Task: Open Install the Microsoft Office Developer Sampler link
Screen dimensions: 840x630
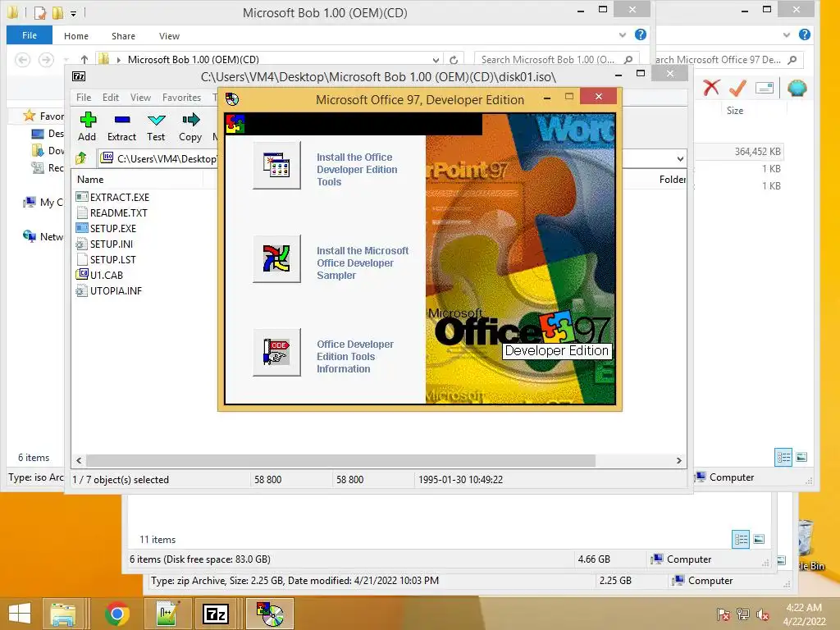Action: click(362, 263)
